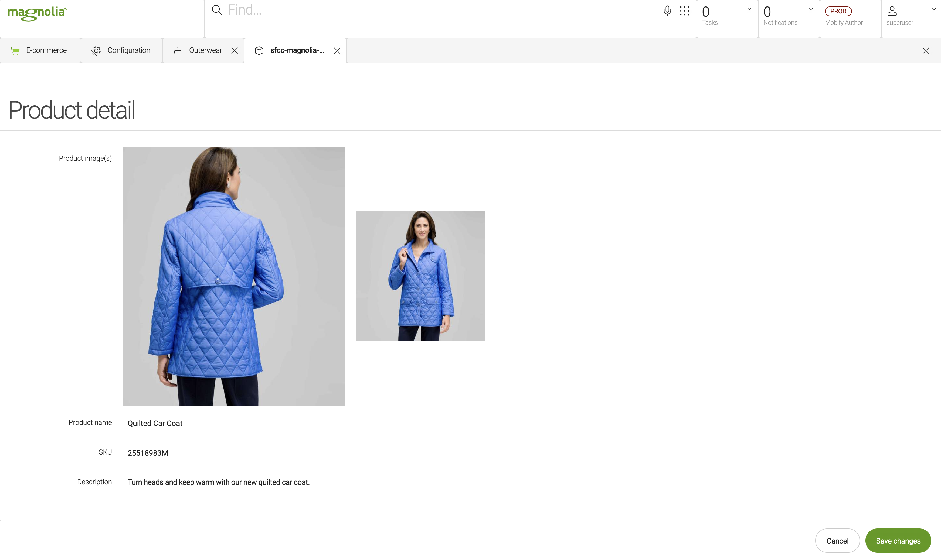The height and width of the screenshot is (560, 941).
Task: Switch to the Outerwear tab
Action: pyautogui.click(x=205, y=51)
